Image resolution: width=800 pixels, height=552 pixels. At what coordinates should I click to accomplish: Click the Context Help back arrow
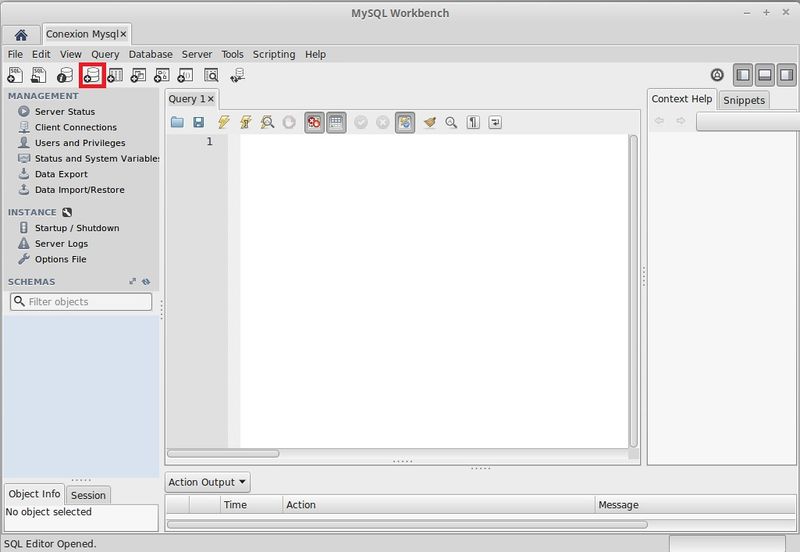point(659,121)
